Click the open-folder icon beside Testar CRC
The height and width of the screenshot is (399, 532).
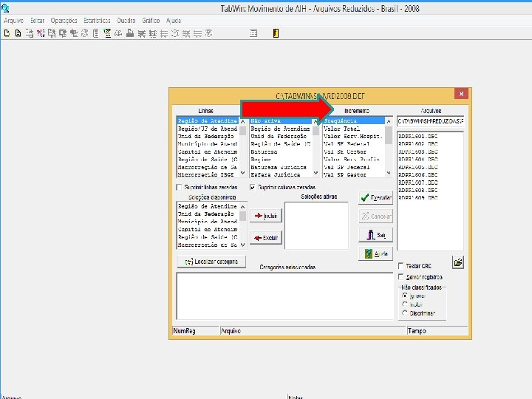(x=458, y=262)
